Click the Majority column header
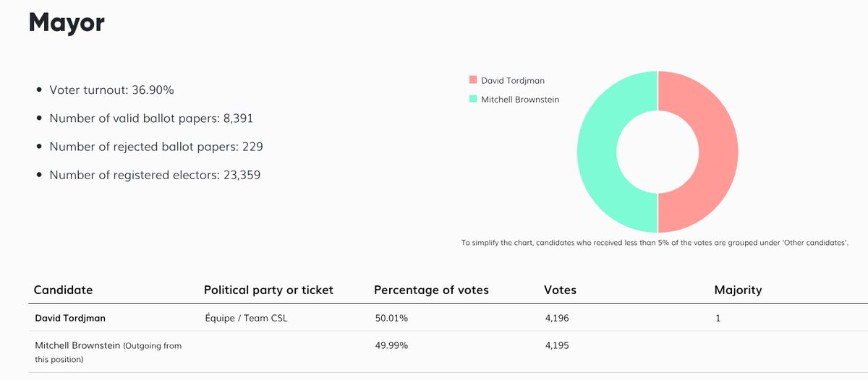 coord(738,290)
